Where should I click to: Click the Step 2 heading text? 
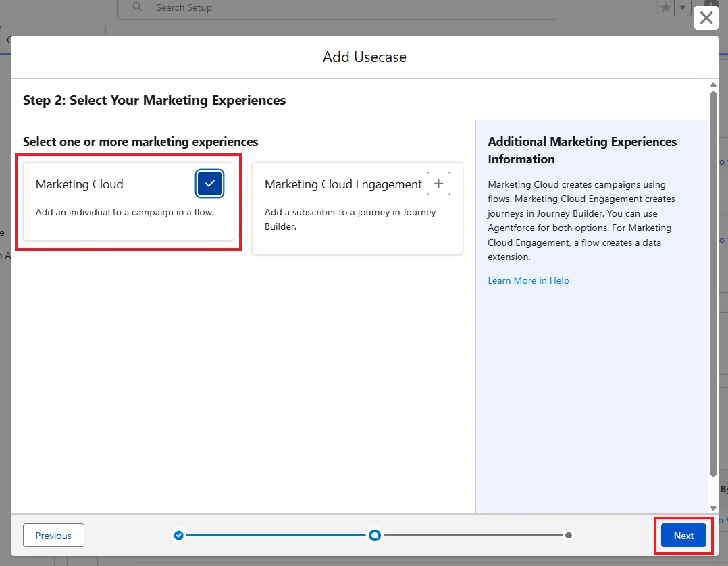point(154,100)
